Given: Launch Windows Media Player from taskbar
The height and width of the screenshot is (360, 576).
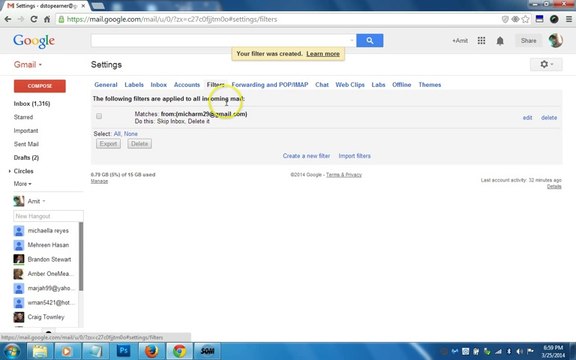Looking at the screenshot, I should coord(67,351).
